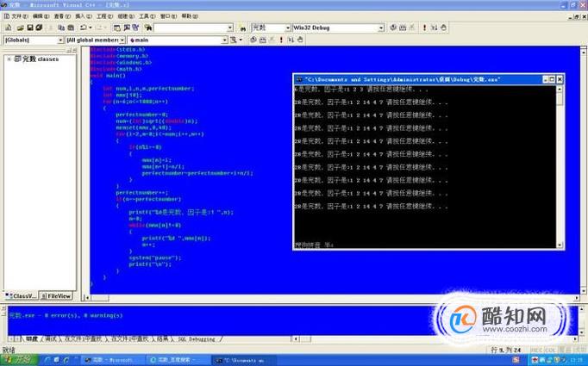
Task: Open the Win32 Debug configuration dropdown
Action: coord(381,28)
